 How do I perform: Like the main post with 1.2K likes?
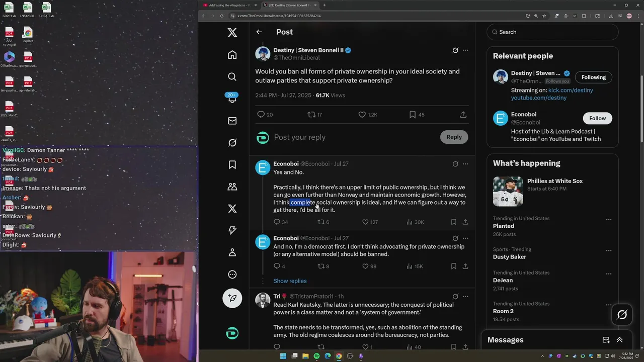(362, 115)
